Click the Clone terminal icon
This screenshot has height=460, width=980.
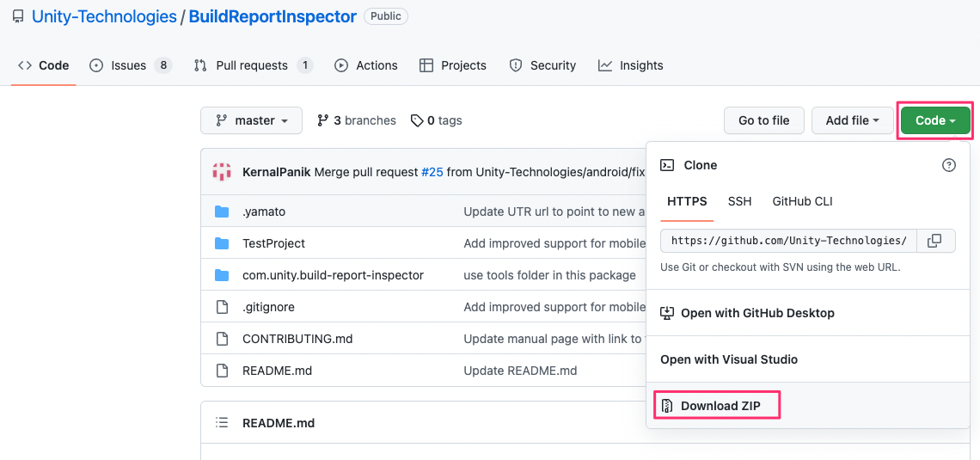[x=667, y=166]
